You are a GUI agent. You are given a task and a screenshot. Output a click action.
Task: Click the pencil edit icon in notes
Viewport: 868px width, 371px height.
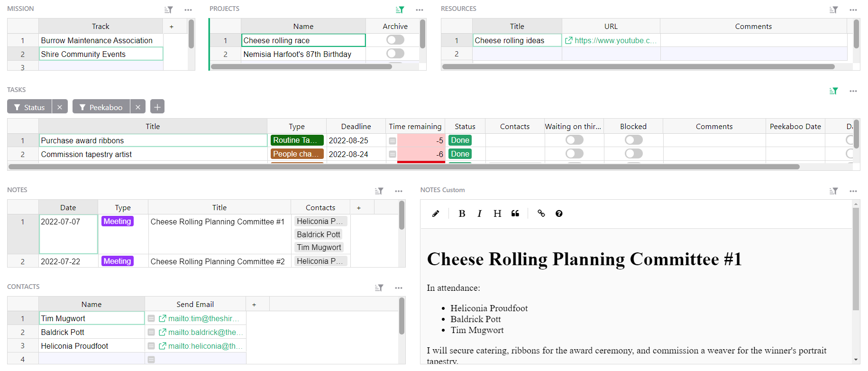pos(436,213)
